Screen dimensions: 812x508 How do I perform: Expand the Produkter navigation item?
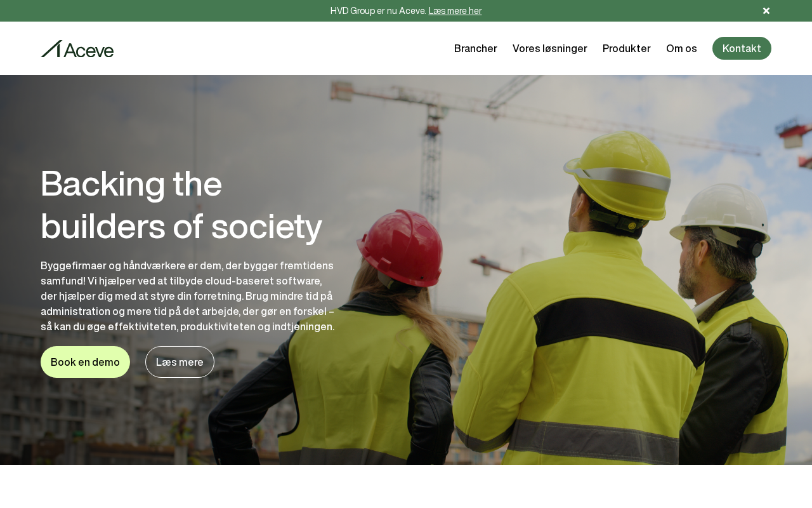click(627, 48)
